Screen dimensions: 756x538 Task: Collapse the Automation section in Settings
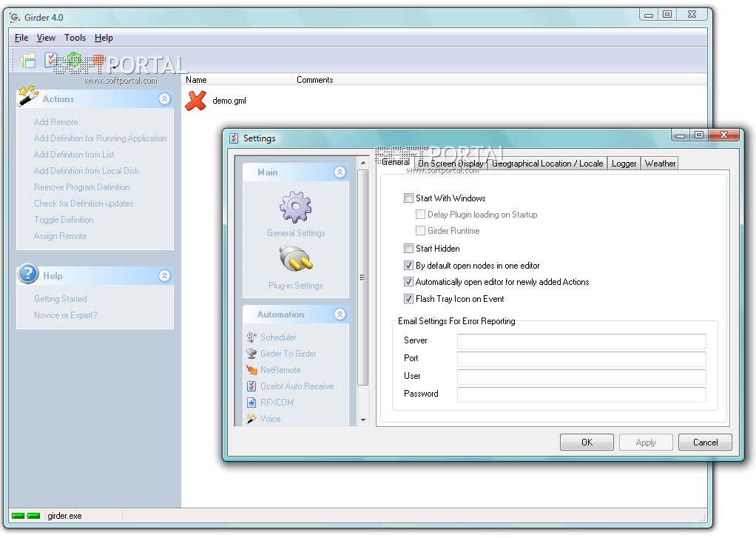pyautogui.click(x=340, y=314)
